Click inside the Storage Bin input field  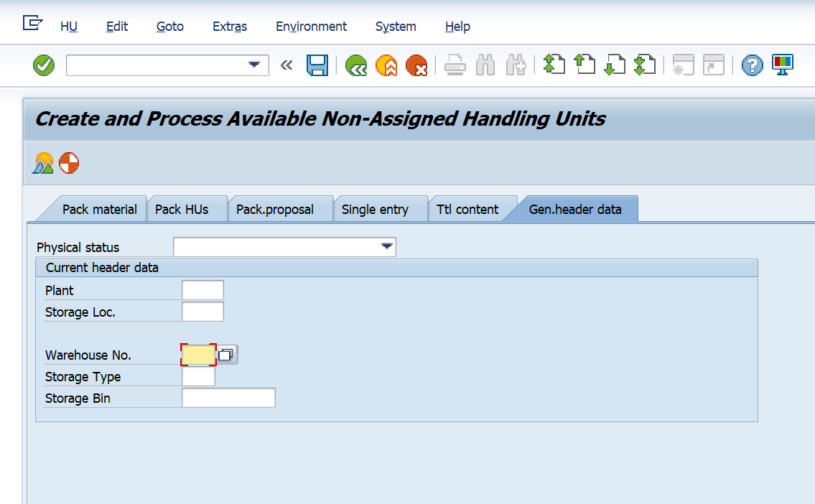pyautogui.click(x=228, y=397)
